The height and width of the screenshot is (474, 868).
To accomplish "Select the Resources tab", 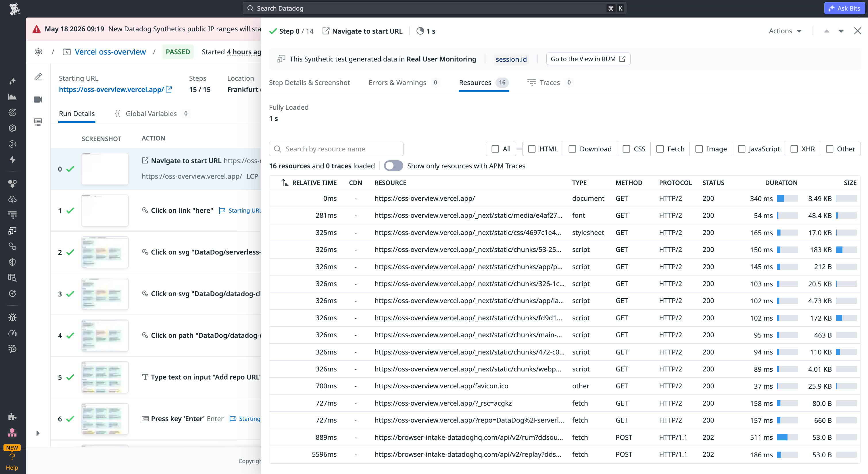I will click(483, 82).
